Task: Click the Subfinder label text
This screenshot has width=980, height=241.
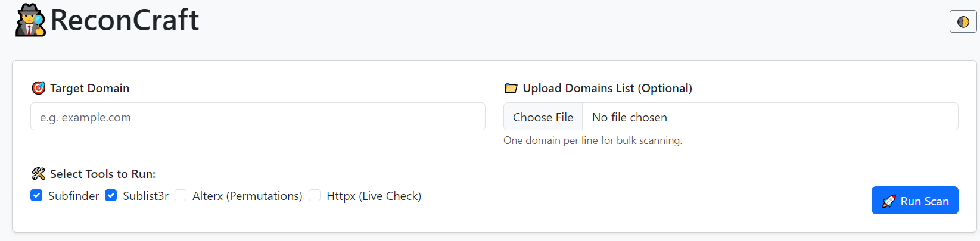Action: click(x=73, y=196)
